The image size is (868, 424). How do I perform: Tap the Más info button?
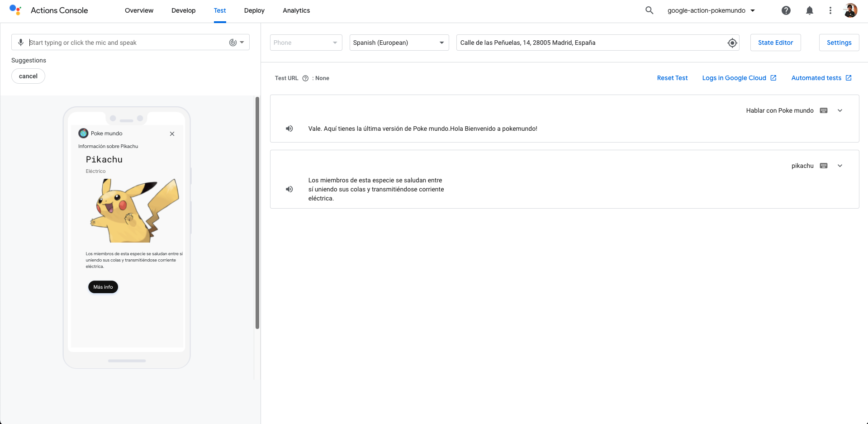pos(103,287)
